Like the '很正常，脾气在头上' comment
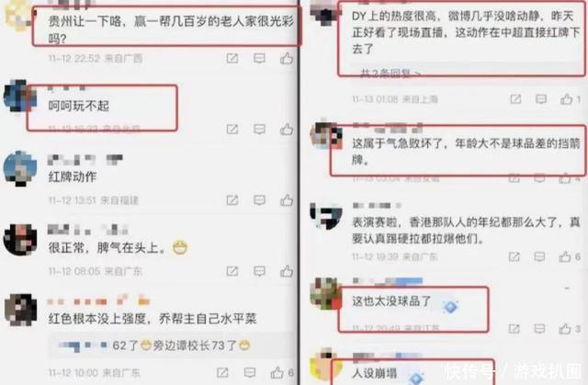The image size is (588, 385). click(x=287, y=271)
